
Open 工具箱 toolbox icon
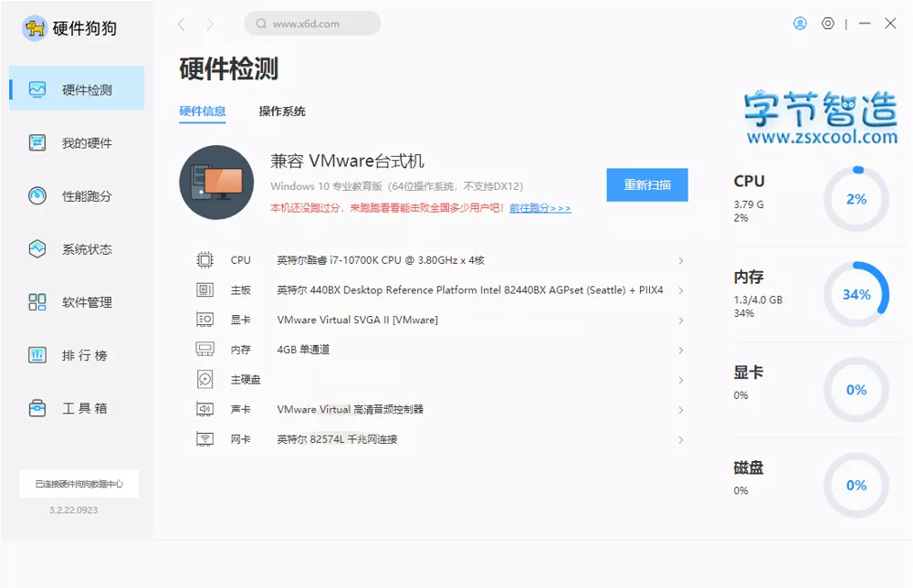tap(37, 408)
